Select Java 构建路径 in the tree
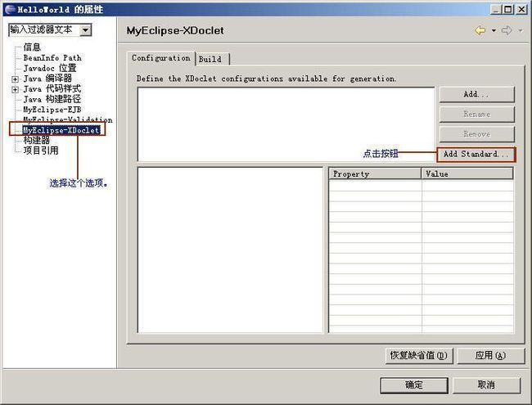The width and height of the screenshot is (532, 405). [52, 99]
